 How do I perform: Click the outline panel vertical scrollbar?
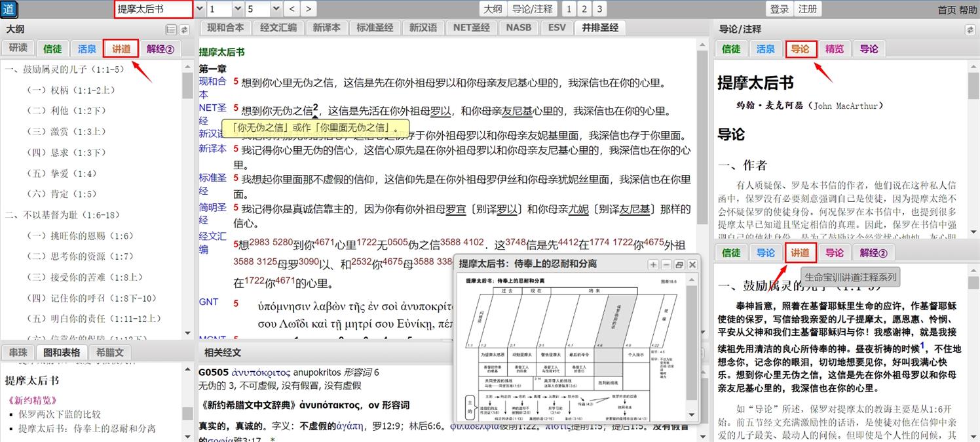(x=188, y=197)
